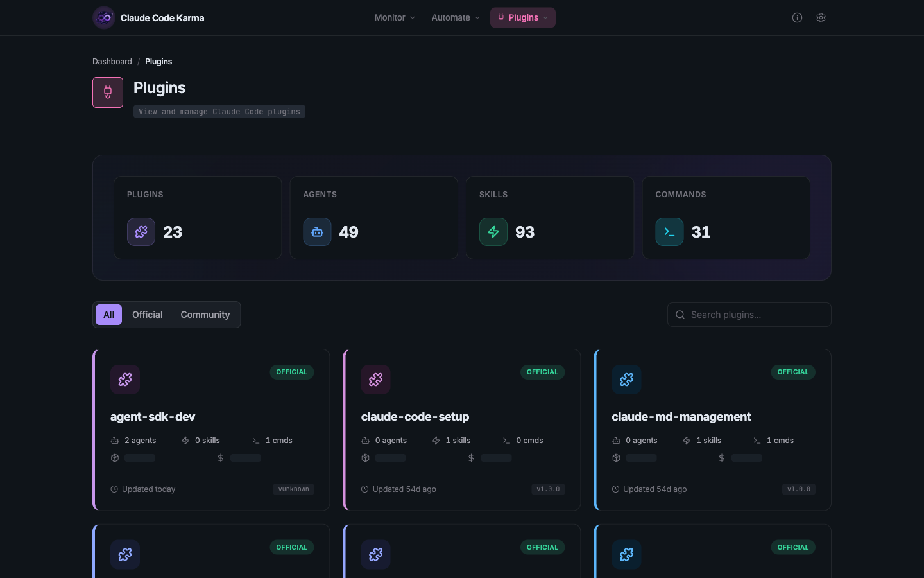Select the All filter tab
The width and height of the screenshot is (924, 578).
109,315
